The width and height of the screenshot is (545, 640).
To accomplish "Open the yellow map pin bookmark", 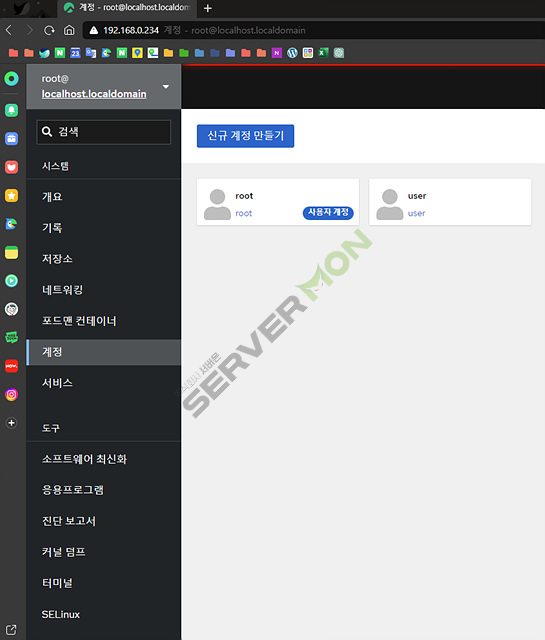I will pyautogui.click(x=137, y=53).
